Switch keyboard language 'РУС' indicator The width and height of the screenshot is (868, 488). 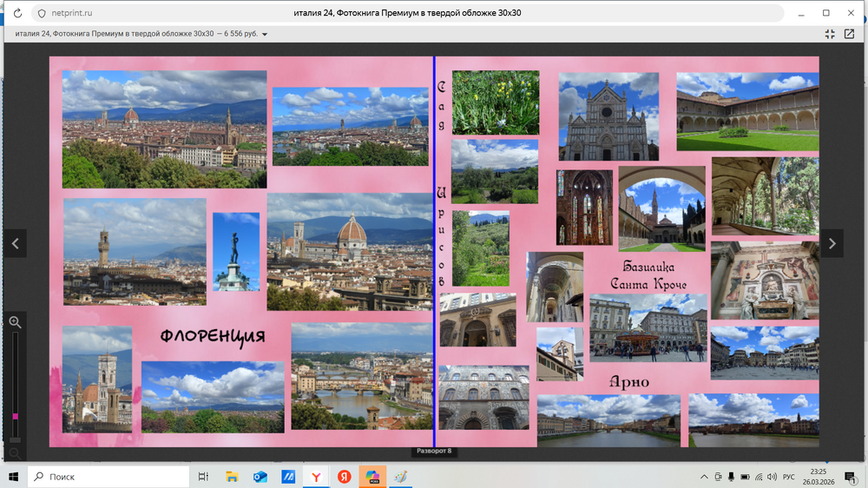click(788, 477)
